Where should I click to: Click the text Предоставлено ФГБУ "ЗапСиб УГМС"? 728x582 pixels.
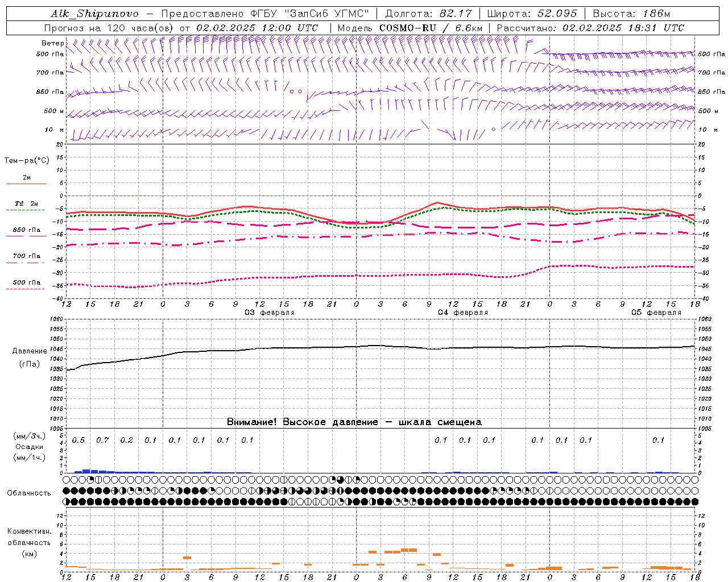click(x=265, y=14)
